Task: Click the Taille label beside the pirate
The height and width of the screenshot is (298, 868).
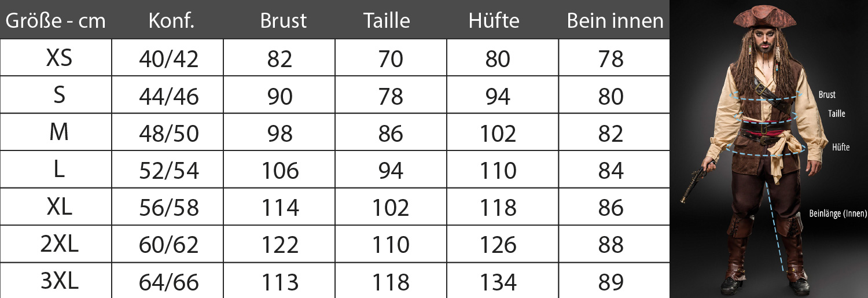Action: 837,114
